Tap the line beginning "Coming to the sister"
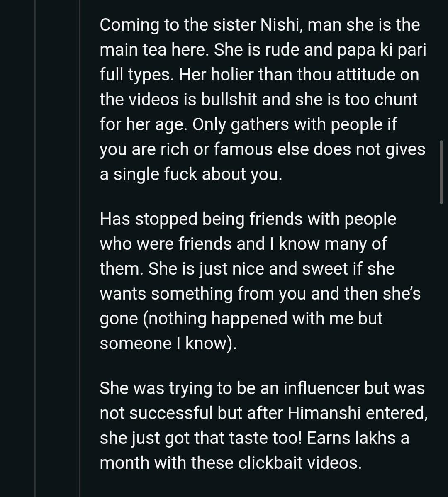 click(259, 25)
